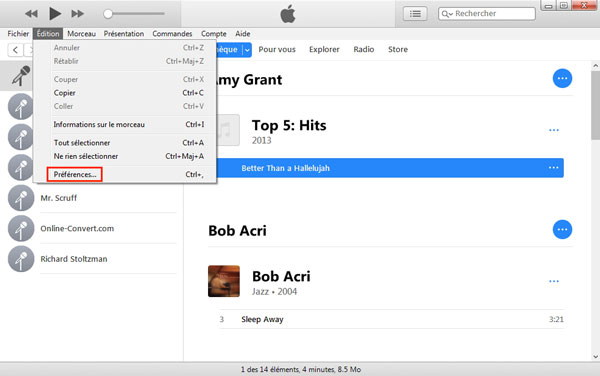Click the status bar element count text
This screenshot has width=600, height=376.
click(300, 369)
